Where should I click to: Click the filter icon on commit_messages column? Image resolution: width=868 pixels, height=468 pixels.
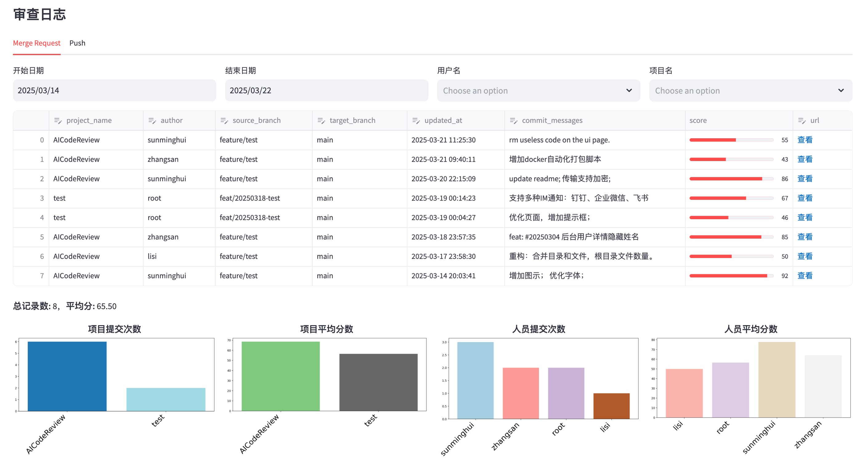514,120
